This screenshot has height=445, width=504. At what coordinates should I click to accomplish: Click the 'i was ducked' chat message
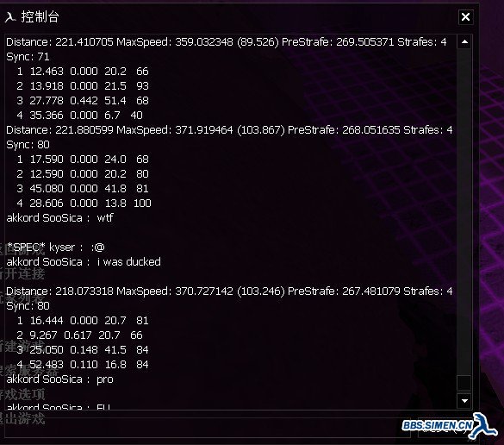(x=129, y=262)
